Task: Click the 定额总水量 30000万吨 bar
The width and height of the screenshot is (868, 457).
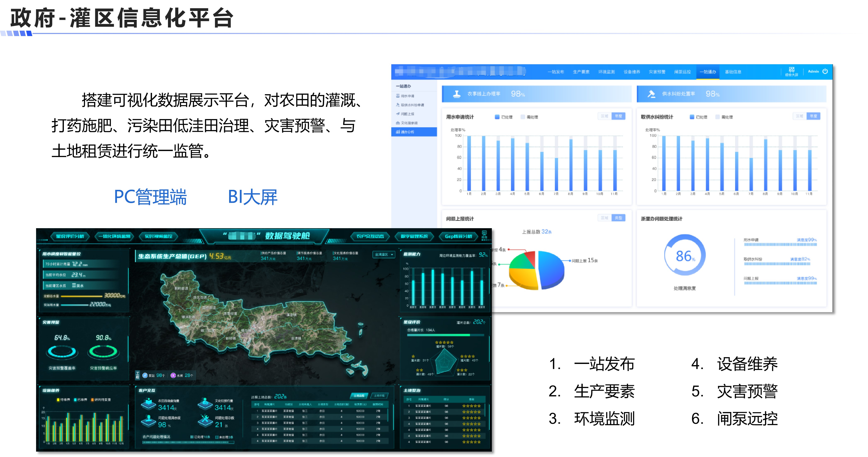Action: click(x=81, y=296)
